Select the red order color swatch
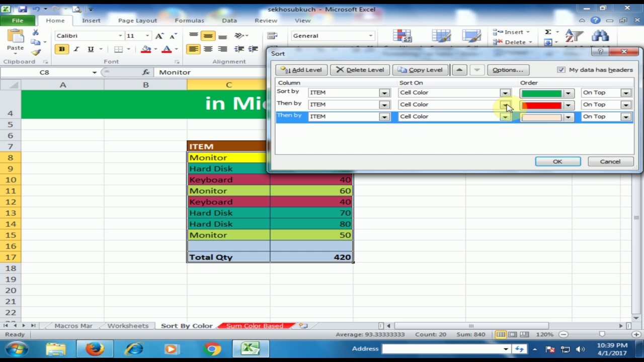The width and height of the screenshot is (644, 362). [541, 105]
